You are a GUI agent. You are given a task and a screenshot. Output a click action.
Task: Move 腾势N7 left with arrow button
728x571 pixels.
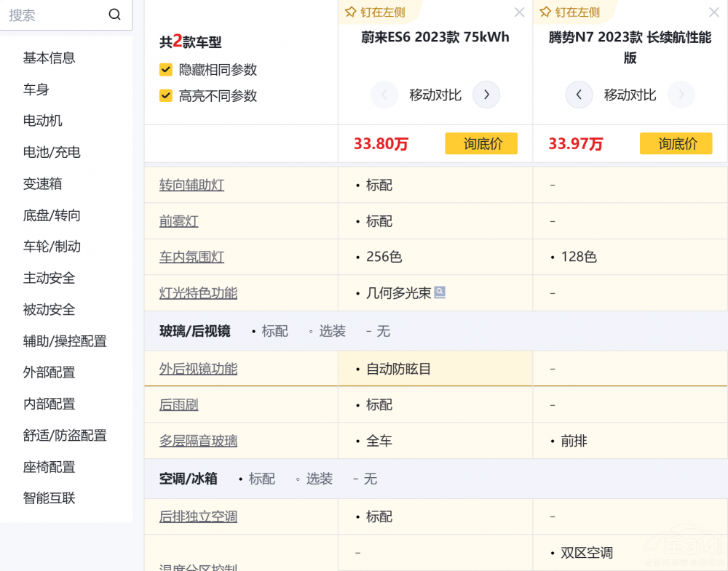579,95
